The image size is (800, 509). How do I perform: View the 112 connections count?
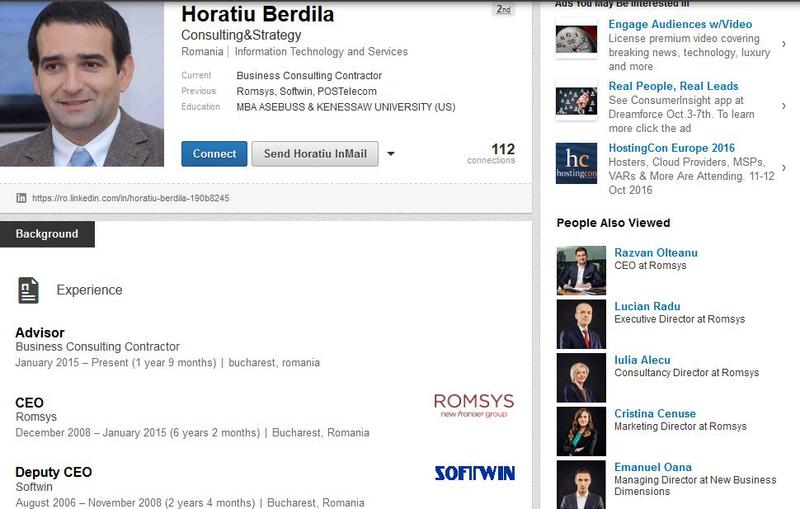coord(491,153)
